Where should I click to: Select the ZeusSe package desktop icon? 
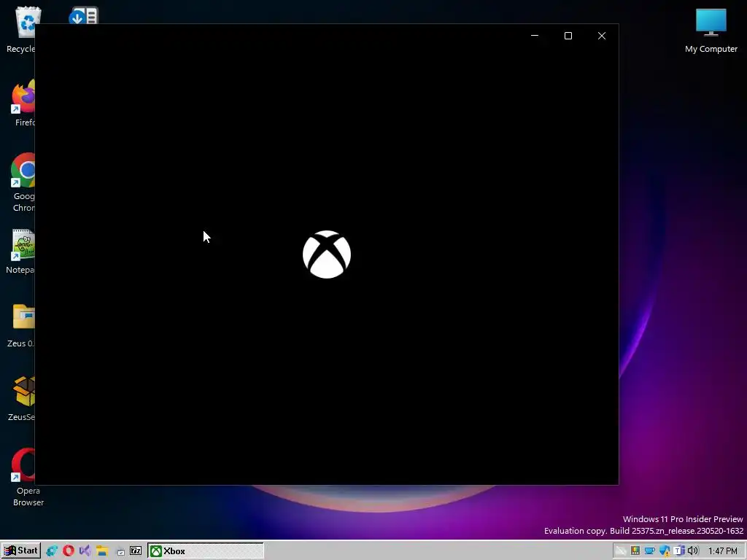click(x=22, y=399)
